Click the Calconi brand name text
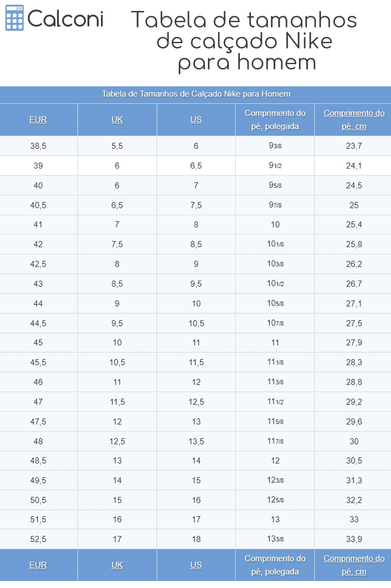This screenshot has width=391, height=588. (65, 19)
